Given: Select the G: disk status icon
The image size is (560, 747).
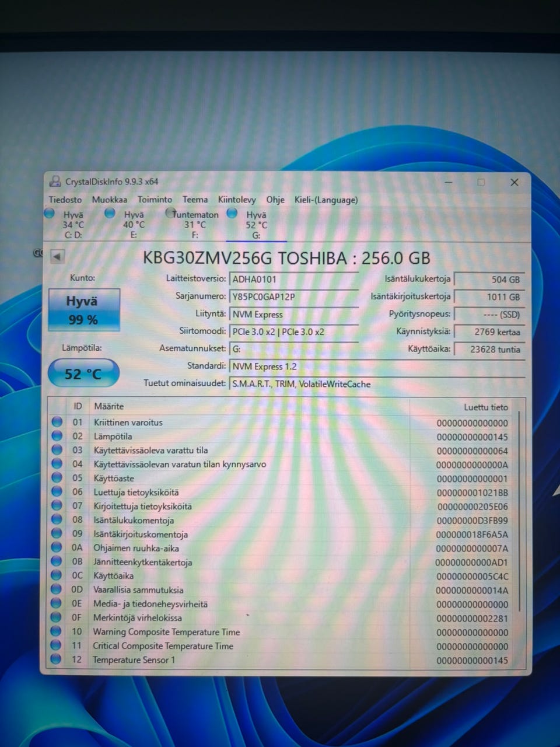Looking at the screenshot, I should (x=232, y=213).
